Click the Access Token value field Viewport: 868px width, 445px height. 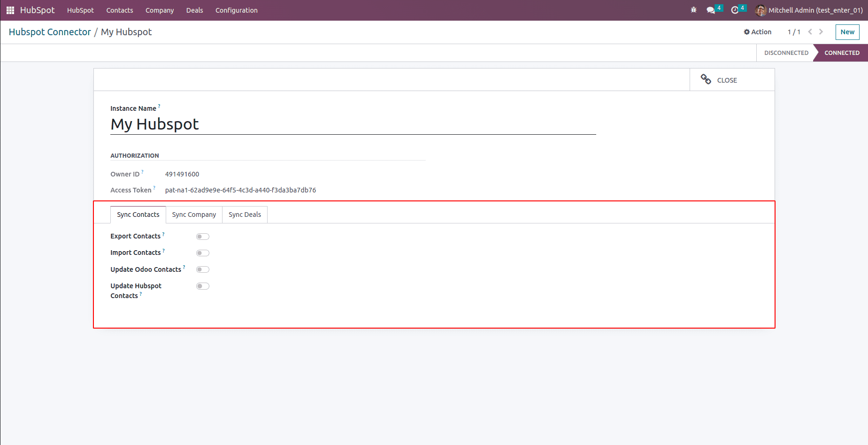click(x=240, y=190)
